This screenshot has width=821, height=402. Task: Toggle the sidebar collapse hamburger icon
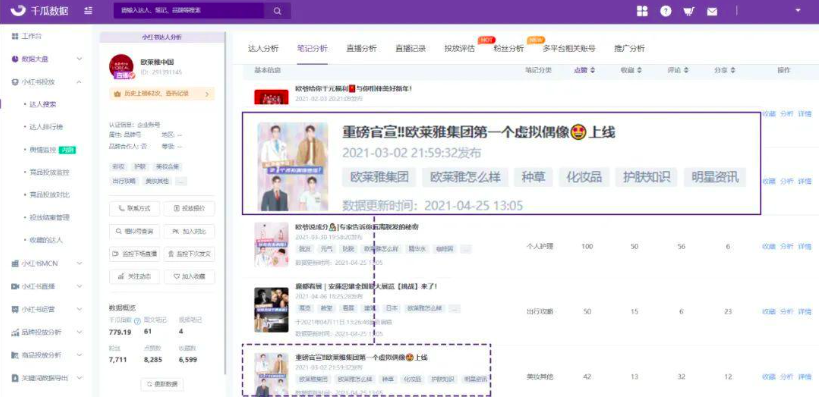point(88,11)
